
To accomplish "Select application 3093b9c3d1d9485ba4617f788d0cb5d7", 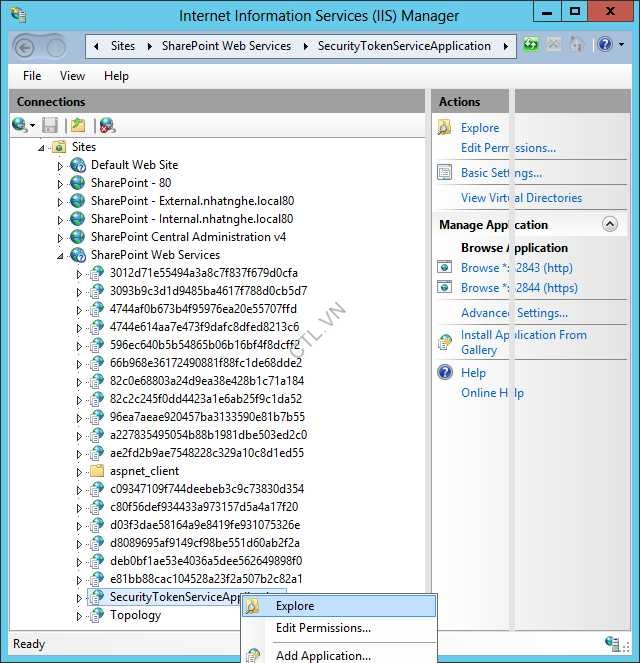I will 208,291.
